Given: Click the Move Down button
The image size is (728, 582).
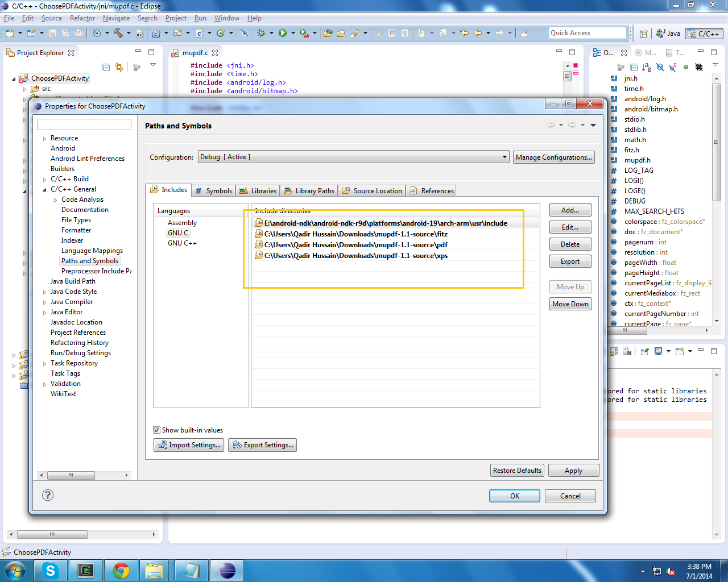Looking at the screenshot, I should click(x=570, y=304).
